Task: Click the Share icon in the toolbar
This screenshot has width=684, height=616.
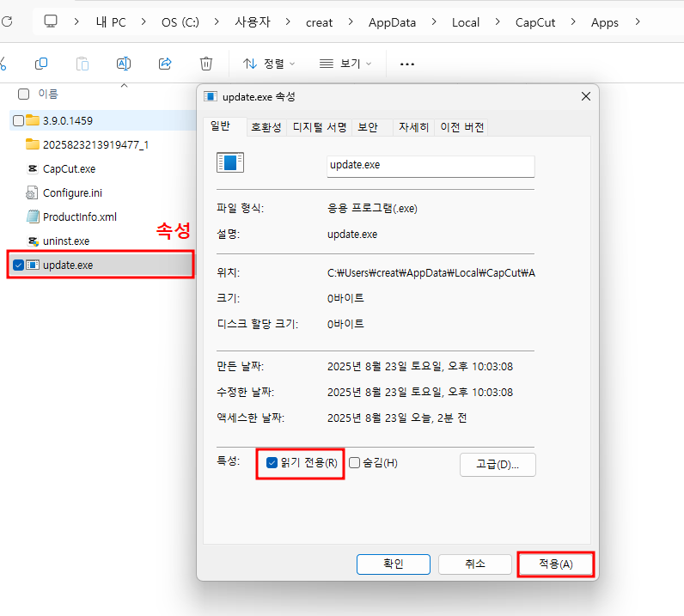Action: point(165,64)
